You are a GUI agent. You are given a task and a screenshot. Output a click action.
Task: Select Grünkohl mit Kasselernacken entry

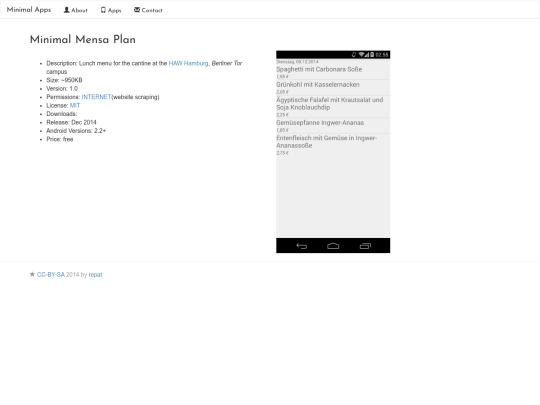click(333, 87)
